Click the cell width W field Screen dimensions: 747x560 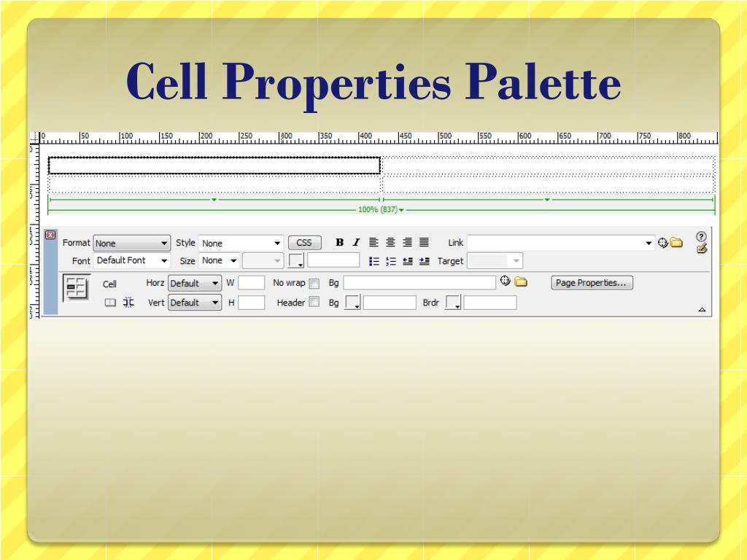click(x=252, y=282)
